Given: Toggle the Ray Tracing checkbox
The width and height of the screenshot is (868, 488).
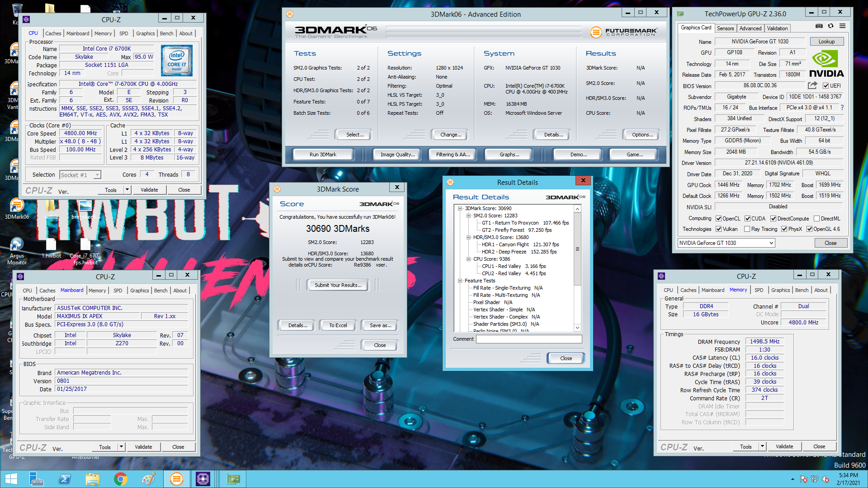Looking at the screenshot, I should tap(747, 229).
